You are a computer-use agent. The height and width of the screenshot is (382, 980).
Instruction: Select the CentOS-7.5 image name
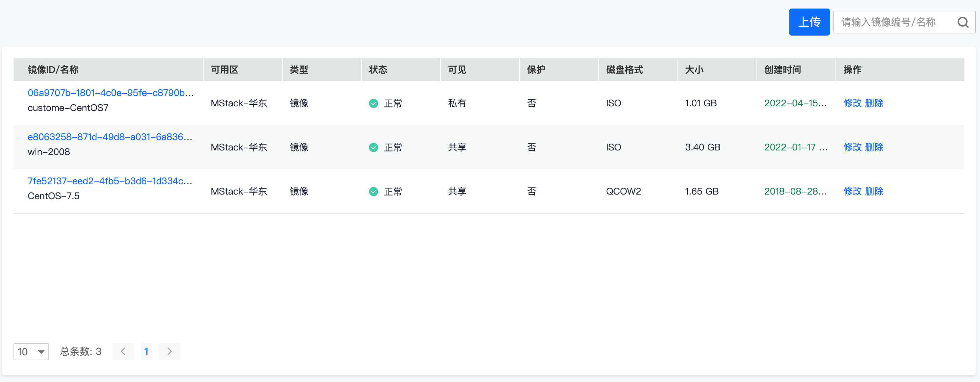point(54,196)
